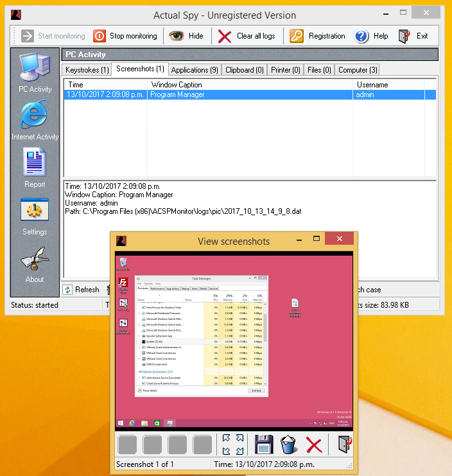Open the Report section in the sidebar
This screenshot has width=452, height=476.
click(35, 168)
